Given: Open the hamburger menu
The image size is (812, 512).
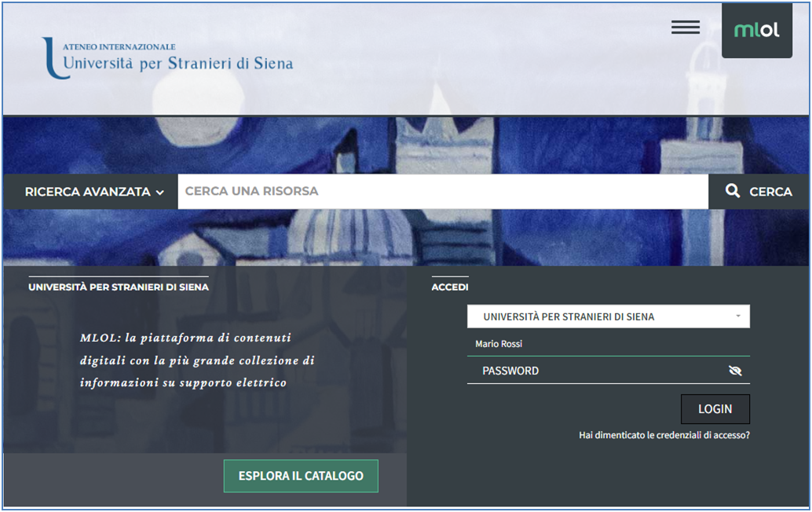Looking at the screenshot, I should tap(685, 27).
